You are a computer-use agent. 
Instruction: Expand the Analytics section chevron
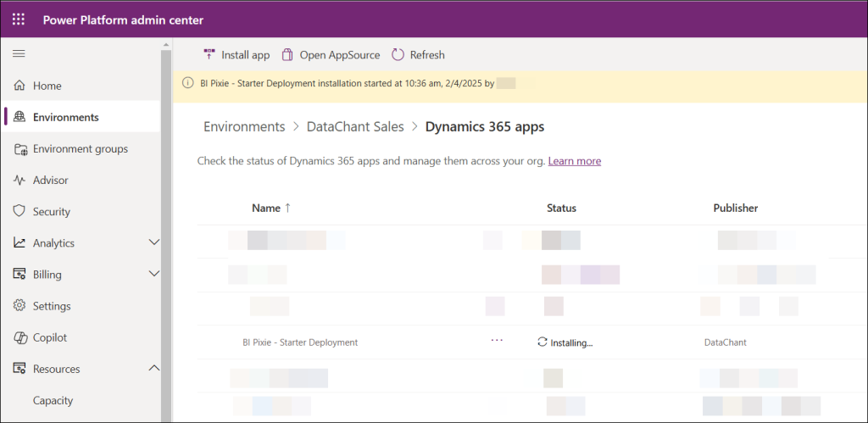153,242
